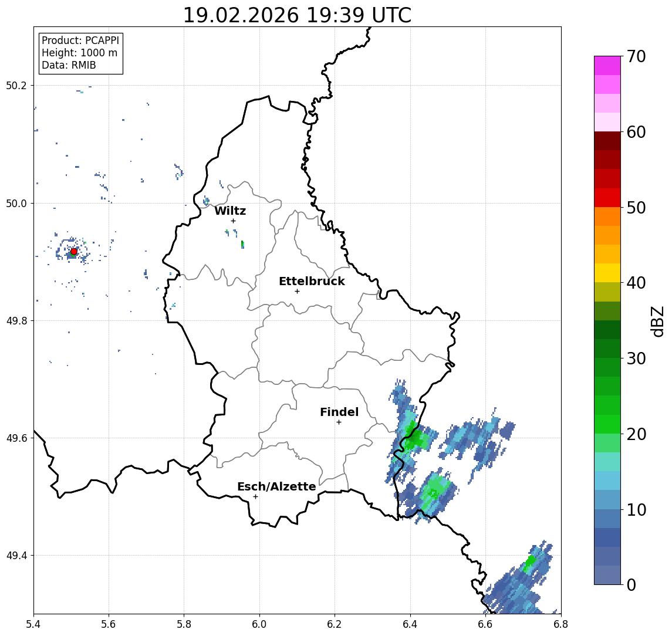Click the 30 colorbar tick label
The image size is (672, 636).
coord(636,358)
